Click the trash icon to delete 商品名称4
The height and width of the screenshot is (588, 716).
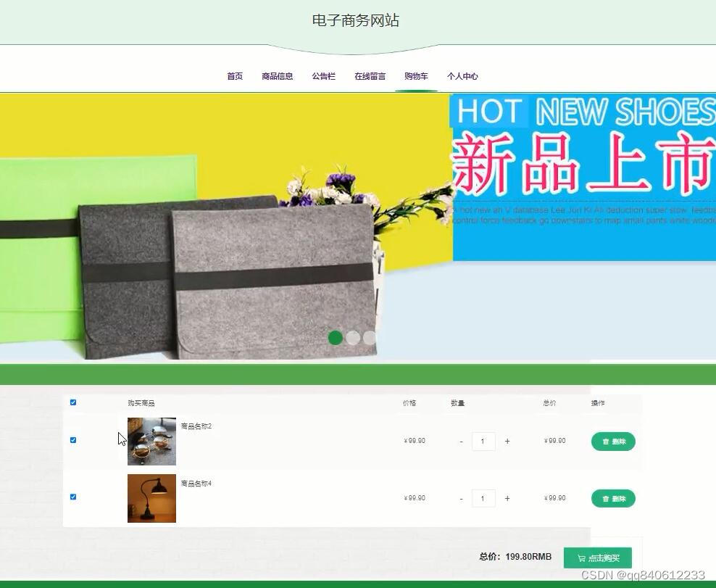click(607, 498)
